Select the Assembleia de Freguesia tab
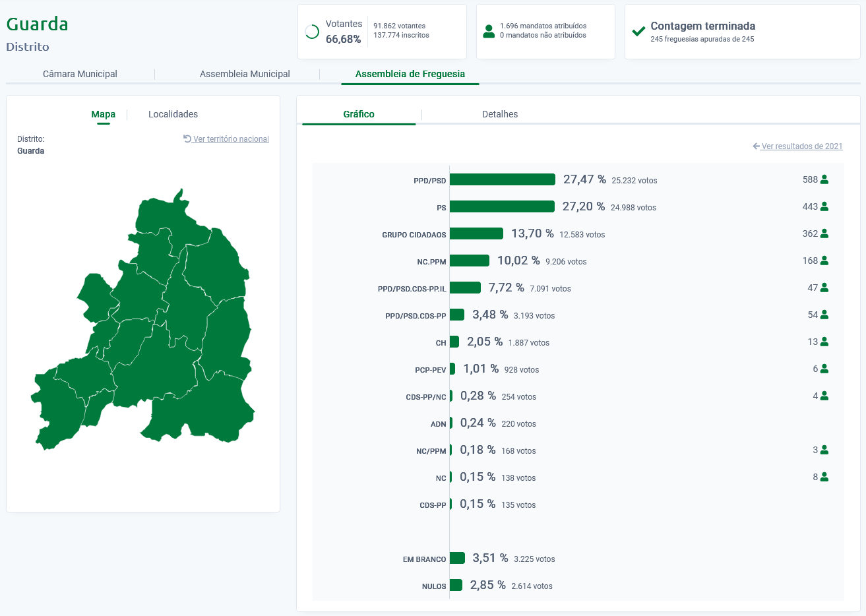The image size is (866, 616). pos(410,74)
